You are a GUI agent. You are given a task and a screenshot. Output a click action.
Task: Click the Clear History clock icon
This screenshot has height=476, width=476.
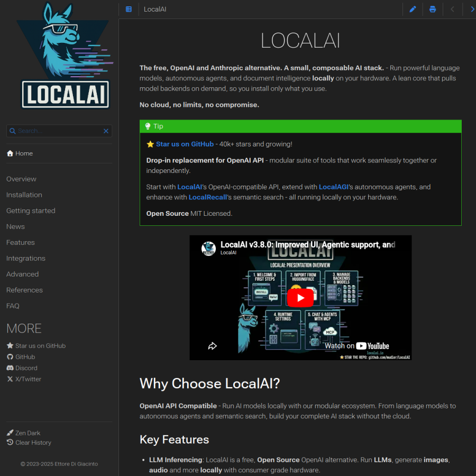pos(10,442)
